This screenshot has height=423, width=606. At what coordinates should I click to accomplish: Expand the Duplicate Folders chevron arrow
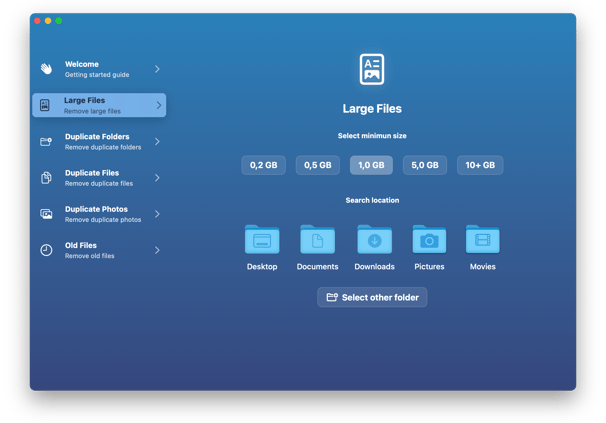157,142
